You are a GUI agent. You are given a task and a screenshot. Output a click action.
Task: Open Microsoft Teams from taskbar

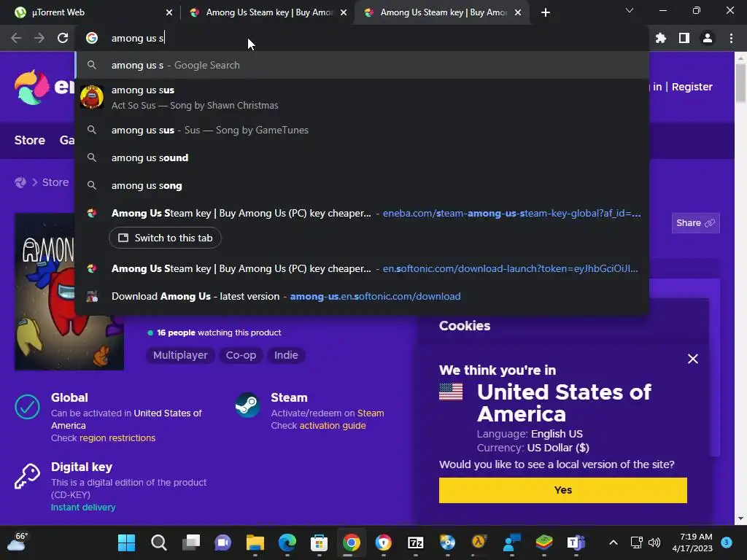tap(576, 542)
